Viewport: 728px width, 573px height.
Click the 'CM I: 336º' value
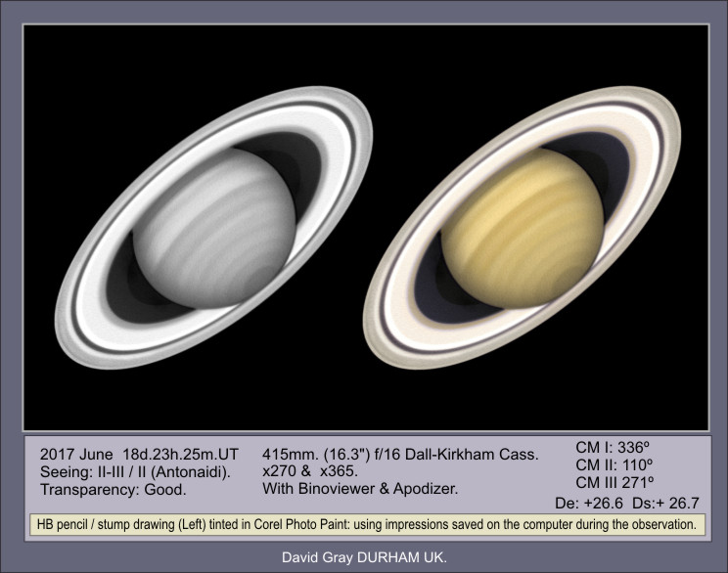click(613, 447)
